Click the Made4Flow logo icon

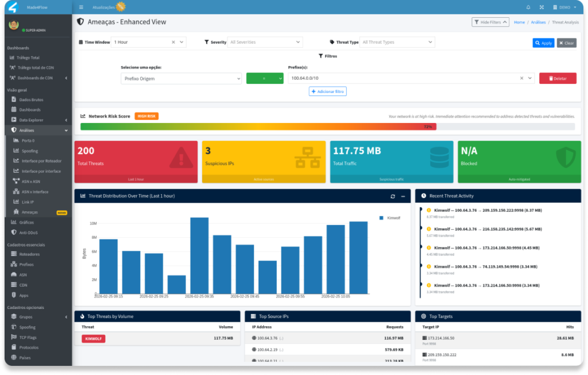(x=12, y=7)
